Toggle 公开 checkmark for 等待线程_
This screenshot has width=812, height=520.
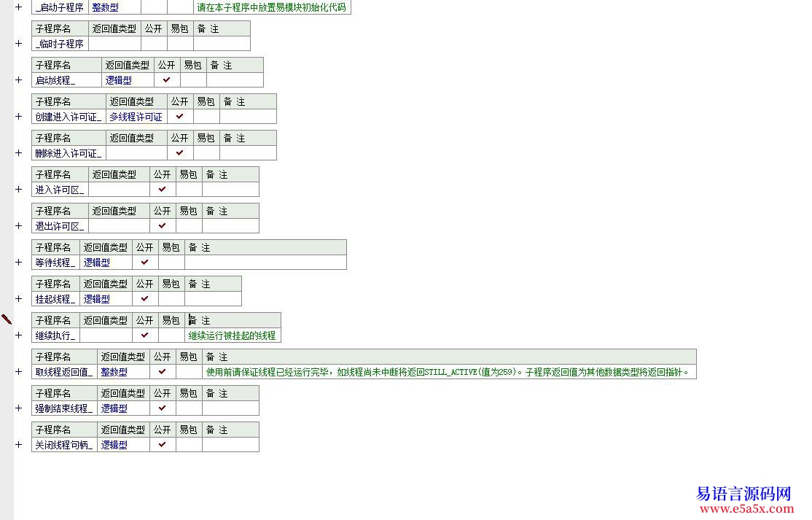[145, 263]
